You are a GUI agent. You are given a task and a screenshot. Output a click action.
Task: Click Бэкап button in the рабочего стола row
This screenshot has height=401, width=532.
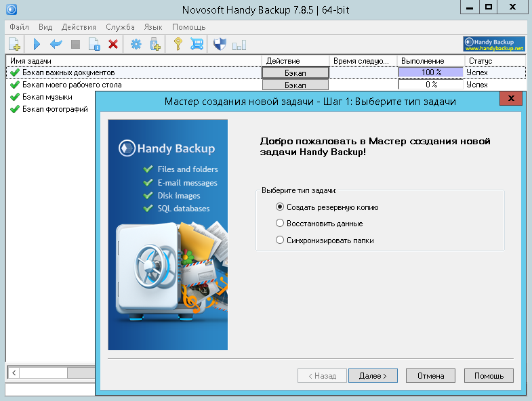(x=295, y=85)
